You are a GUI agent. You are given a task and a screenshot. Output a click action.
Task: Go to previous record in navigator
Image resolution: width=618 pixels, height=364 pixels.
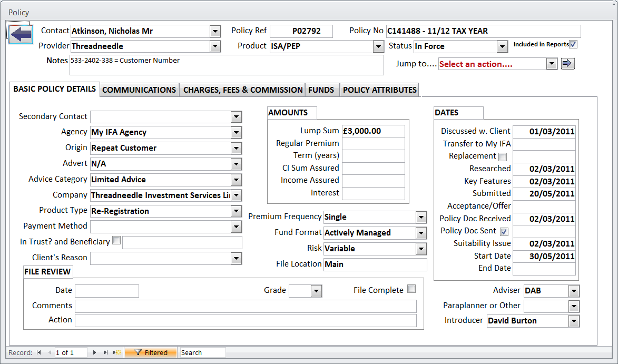[x=50, y=352]
